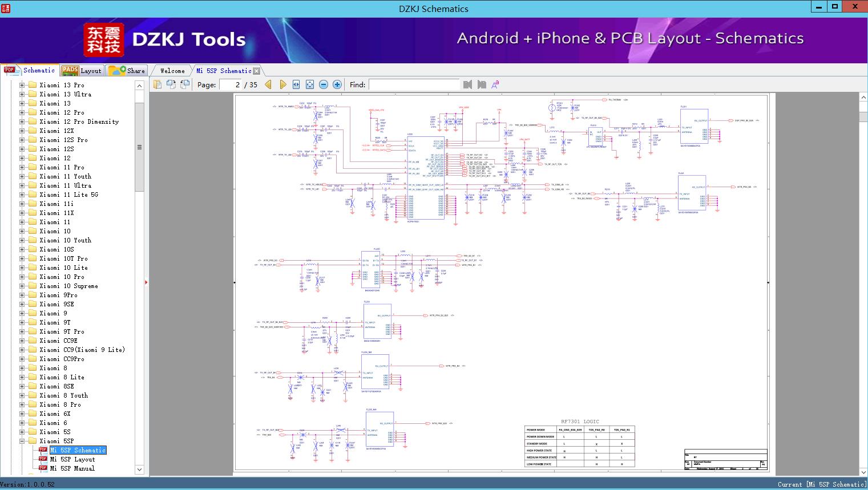868x490 pixels.
Task: Click the fit width icon
Action: [296, 84]
